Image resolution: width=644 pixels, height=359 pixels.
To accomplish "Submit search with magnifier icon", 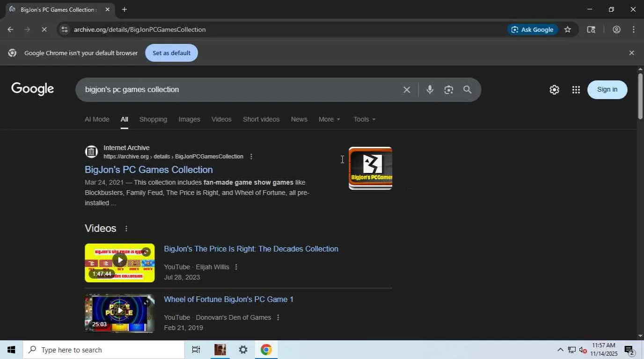I will pos(467,90).
